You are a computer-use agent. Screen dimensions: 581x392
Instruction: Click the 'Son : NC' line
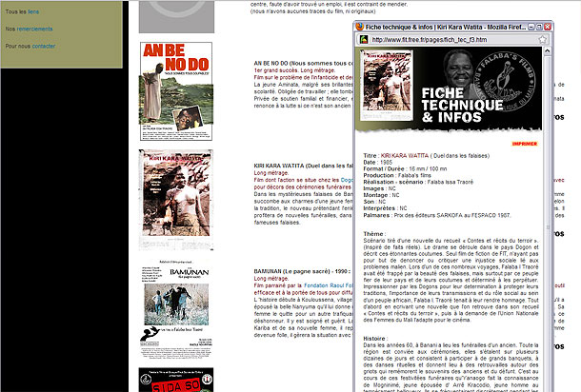point(374,202)
